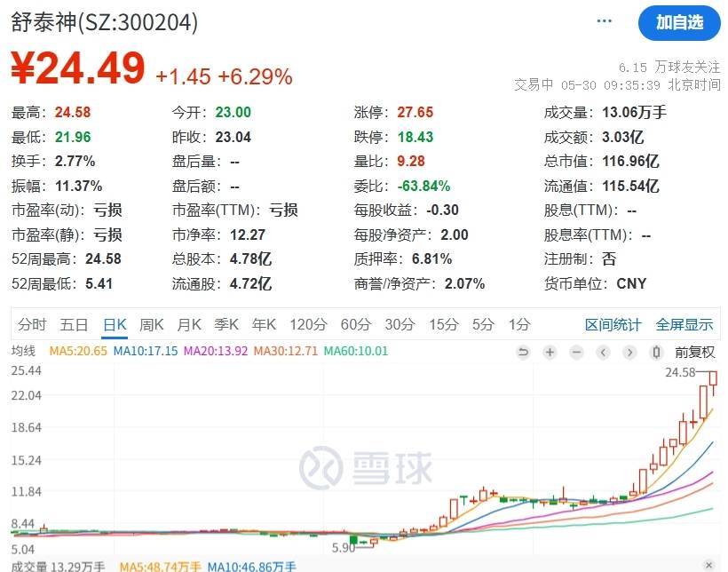The height and width of the screenshot is (572, 728).
Task: Add stock via 加自选 button
Action: pyautogui.click(x=679, y=23)
